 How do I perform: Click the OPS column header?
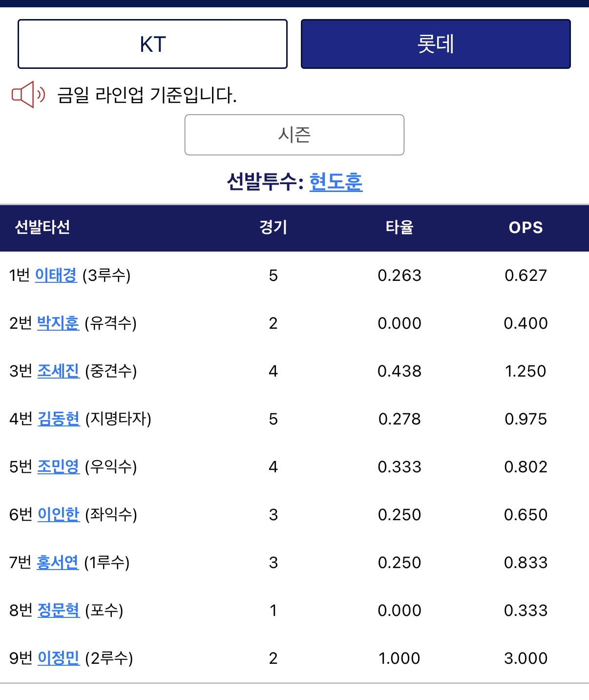tap(526, 227)
